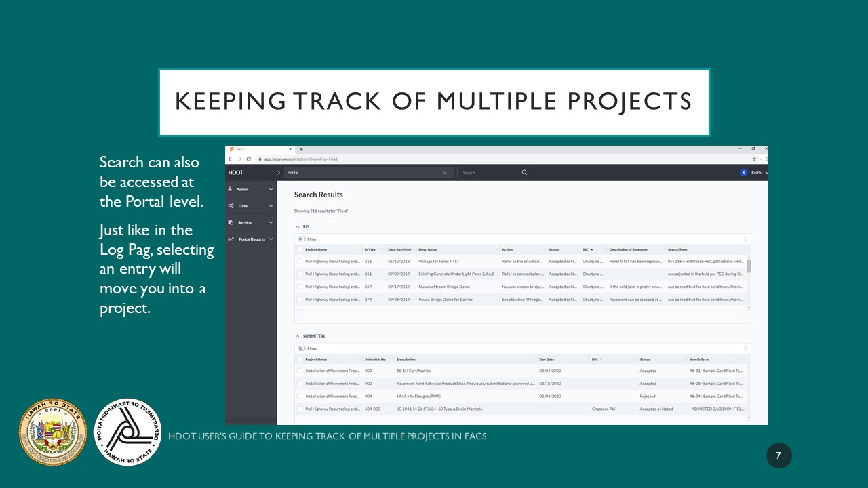Click the SUBMITTAL grid vertical scrollbar
Screen dimensions: 868x488
pyautogui.click(x=749, y=393)
